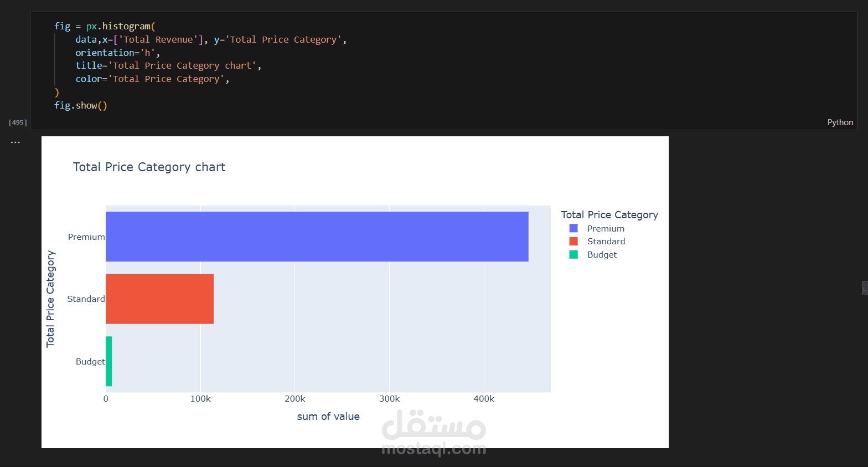Click the blue Premium bar
868x467 pixels.
point(317,237)
